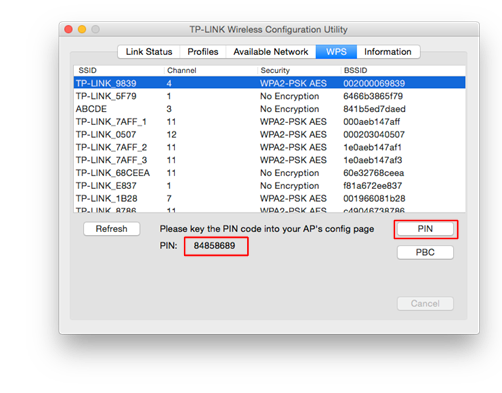502x393 pixels.
Task: Click the disabled Cancel button
Action: [x=425, y=303]
